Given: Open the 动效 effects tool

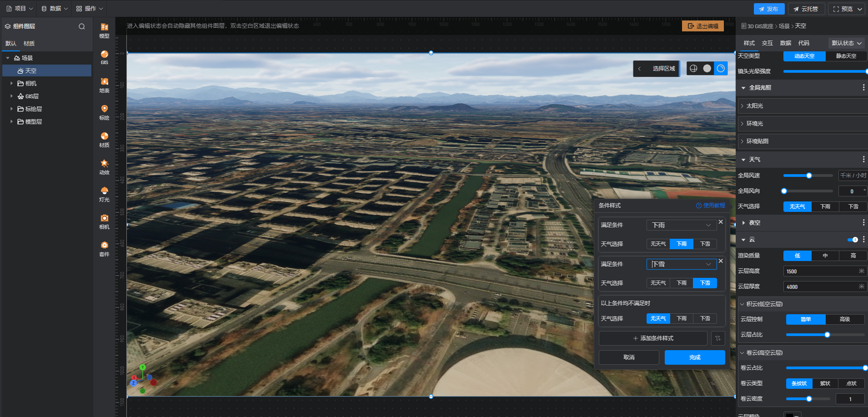Looking at the screenshot, I should tap(104, 167).
